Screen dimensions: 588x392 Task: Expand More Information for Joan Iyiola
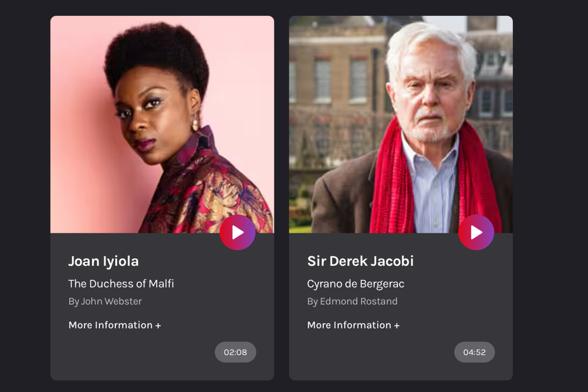coord(115,325)
